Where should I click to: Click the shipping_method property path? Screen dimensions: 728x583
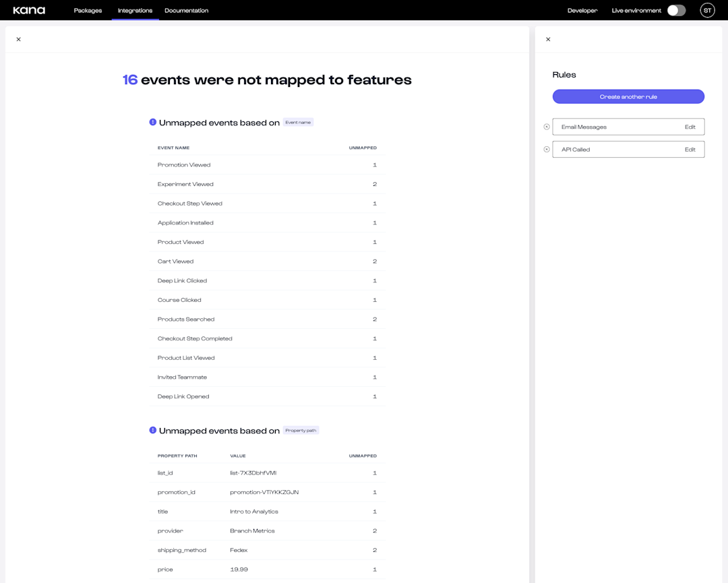(181, 550)
